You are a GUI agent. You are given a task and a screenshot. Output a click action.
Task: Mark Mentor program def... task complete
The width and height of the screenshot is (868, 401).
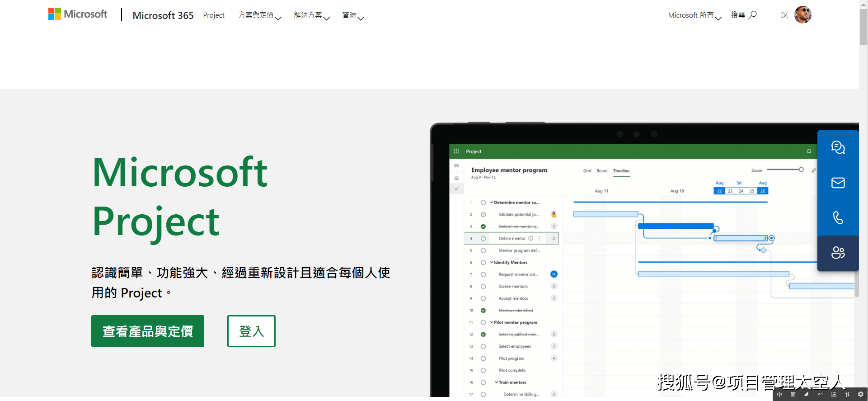coord(483,250)
